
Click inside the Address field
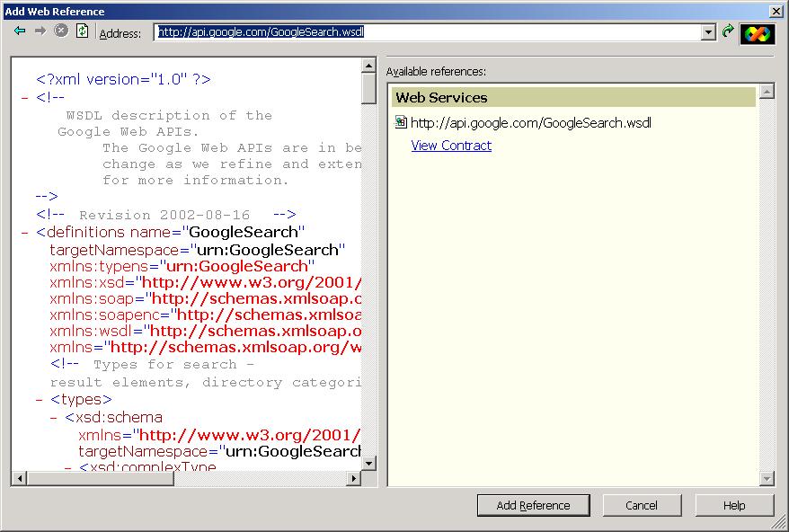click(x=428, y=32)
